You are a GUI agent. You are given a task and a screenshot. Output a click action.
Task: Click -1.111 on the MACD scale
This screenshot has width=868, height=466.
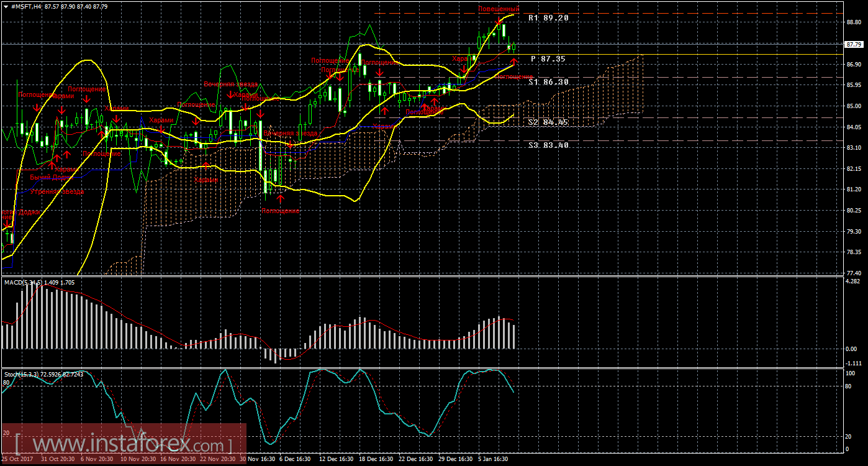(x=854, y=363)
